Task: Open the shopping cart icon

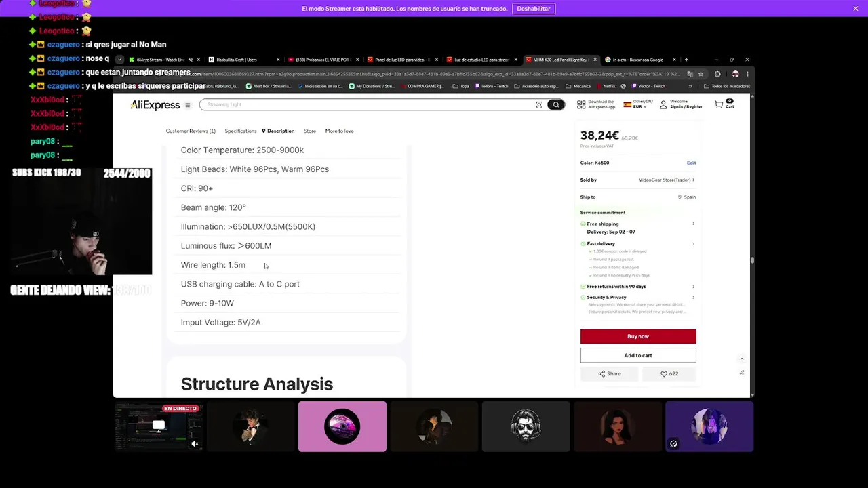Action: (719, 104)
